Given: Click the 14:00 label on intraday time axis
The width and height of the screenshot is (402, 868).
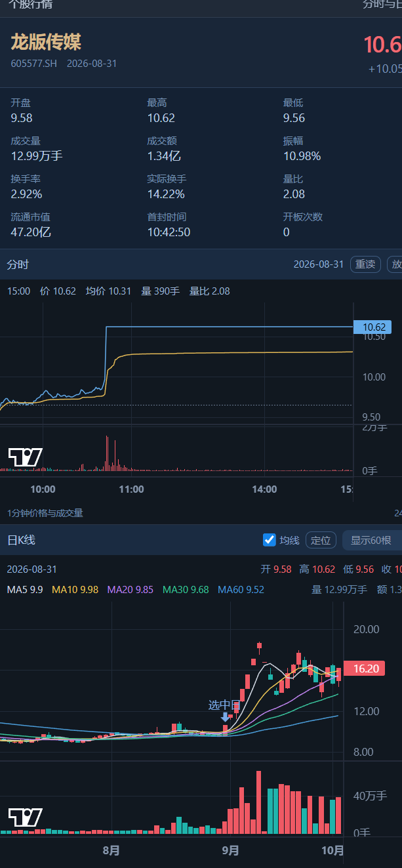Looking at the screenshot, I should point(264,489).
